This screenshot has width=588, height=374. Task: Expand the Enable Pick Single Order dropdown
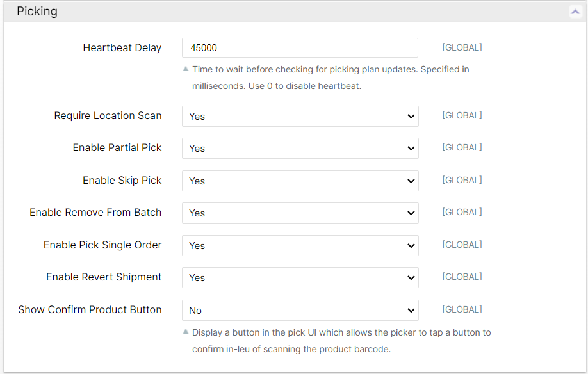[300, 246]
